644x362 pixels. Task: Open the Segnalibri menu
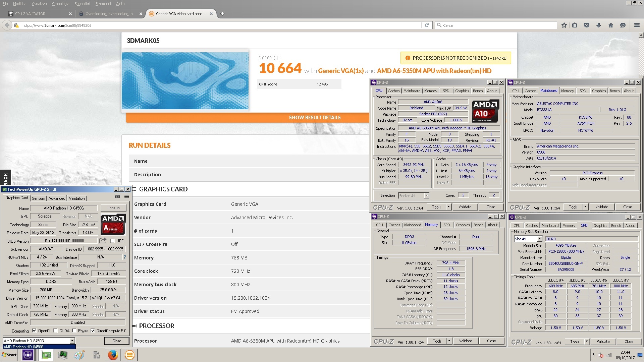pos(82,4)
